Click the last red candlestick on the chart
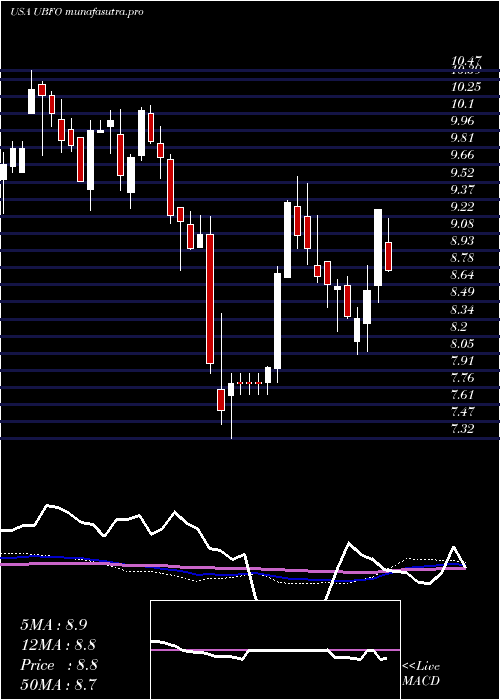Screen dimensions: 500x700 (388, 257)
